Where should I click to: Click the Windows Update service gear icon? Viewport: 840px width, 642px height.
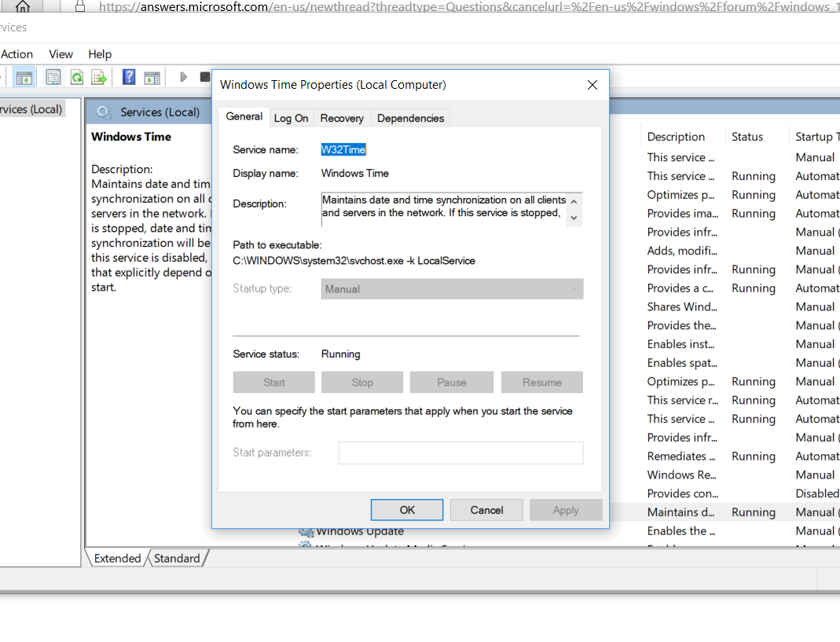pos(306,532)
